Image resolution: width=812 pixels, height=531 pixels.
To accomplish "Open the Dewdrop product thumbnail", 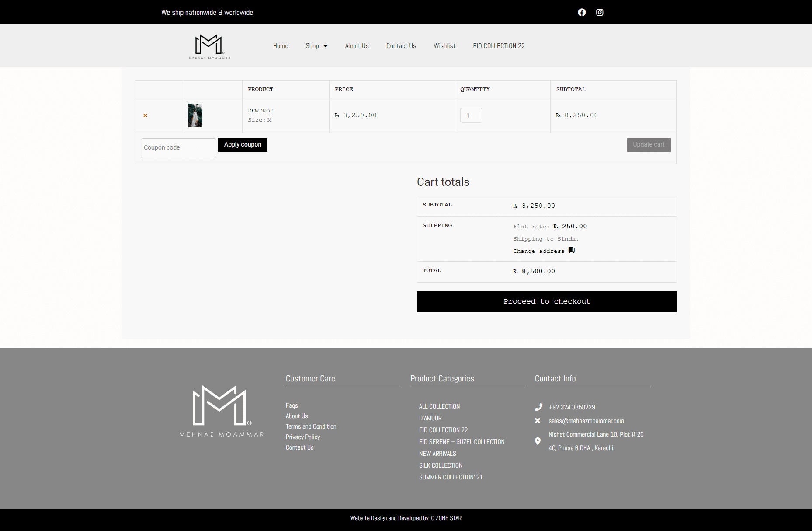I will coord(195,115).
